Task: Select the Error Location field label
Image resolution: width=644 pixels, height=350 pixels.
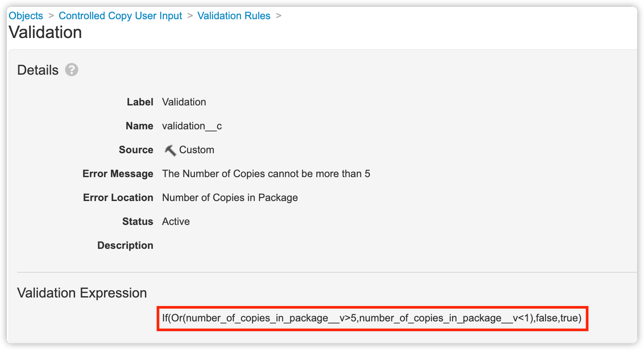Action: coord(118,198)
